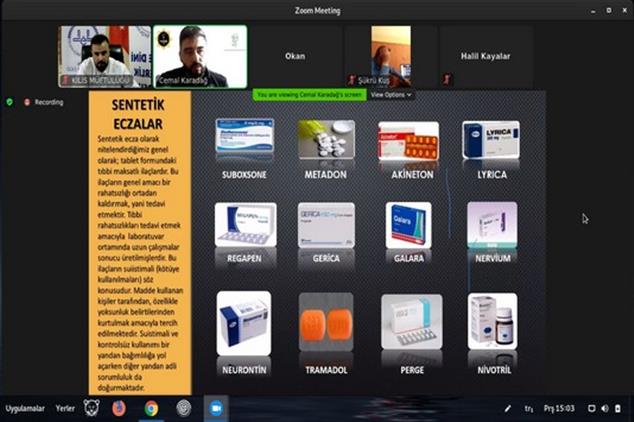
Task: Click muted mic icon on Kilis Müftülüğü tile
Action: [x=65, y=80]
